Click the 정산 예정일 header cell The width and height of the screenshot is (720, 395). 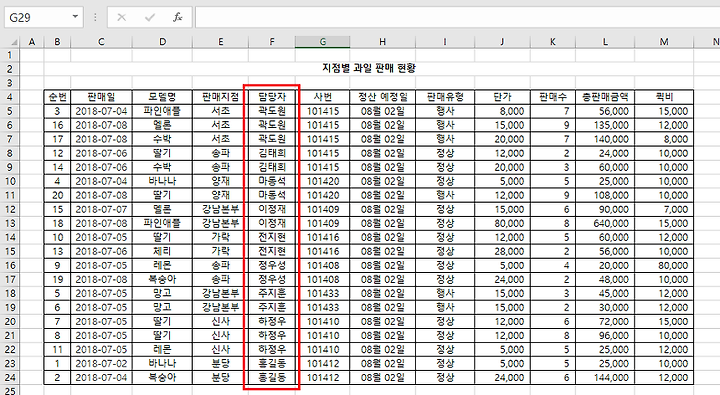(382, 97)
